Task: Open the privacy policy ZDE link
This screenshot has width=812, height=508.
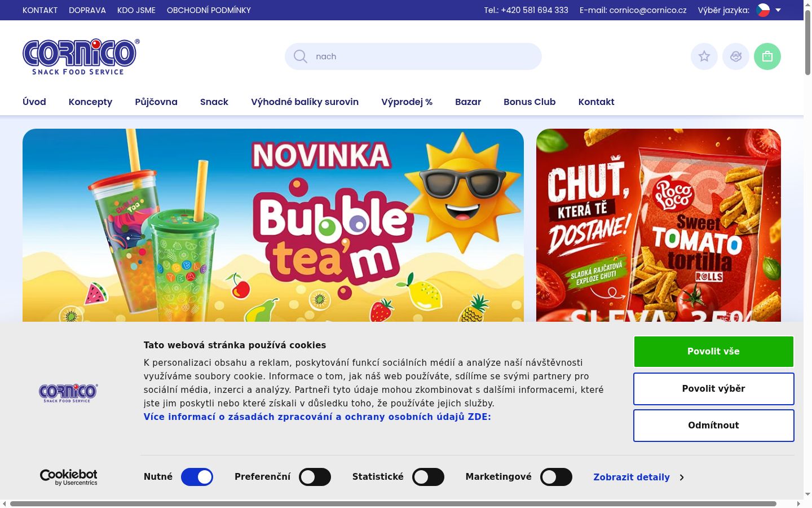Action: (x=317, y=417)
